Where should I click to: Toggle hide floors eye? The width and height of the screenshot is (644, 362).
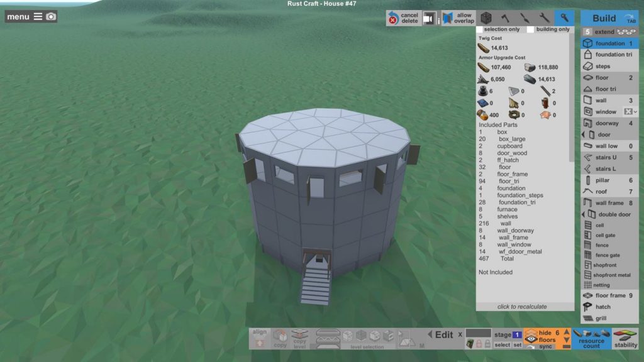coord(531,337)
